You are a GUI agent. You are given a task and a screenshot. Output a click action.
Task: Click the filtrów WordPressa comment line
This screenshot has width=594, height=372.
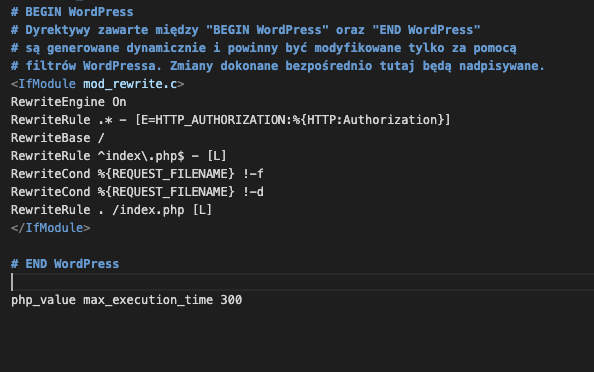point(278,66)
